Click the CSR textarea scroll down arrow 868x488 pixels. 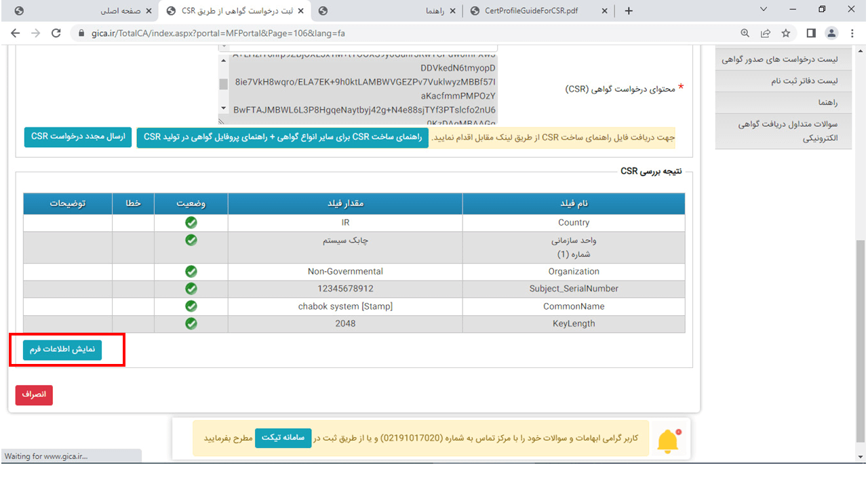tap(224, 108)
